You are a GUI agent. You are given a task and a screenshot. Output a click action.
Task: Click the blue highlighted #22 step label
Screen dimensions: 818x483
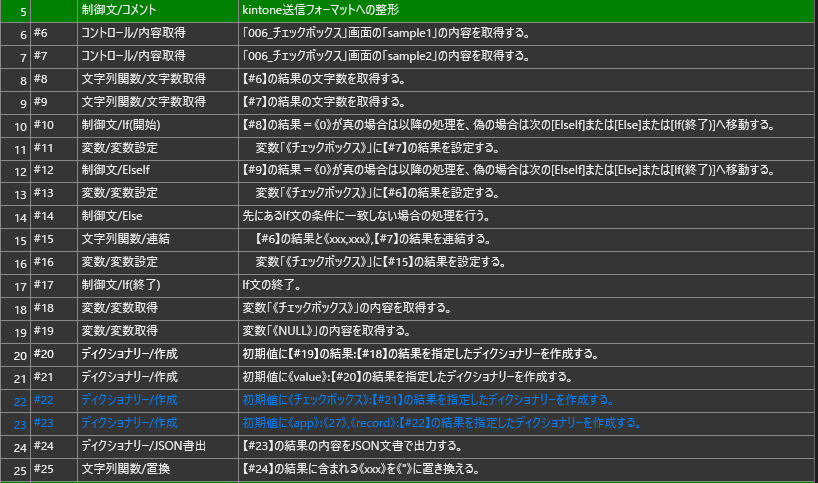pyautogui.click(x=44, y=399)
